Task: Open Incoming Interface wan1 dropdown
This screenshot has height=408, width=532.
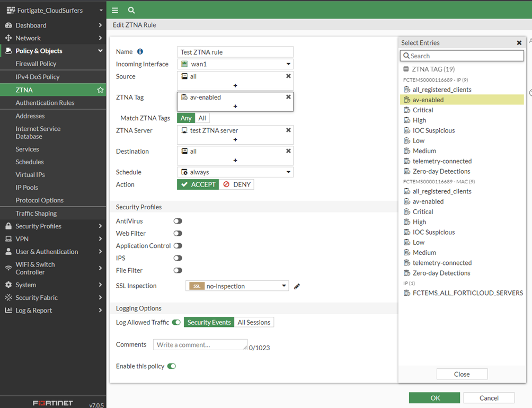Action: tap(235, 64)
